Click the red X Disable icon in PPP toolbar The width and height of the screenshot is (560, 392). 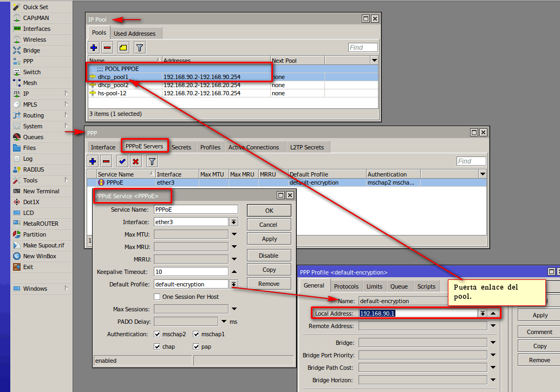click(x=136, y=161)
